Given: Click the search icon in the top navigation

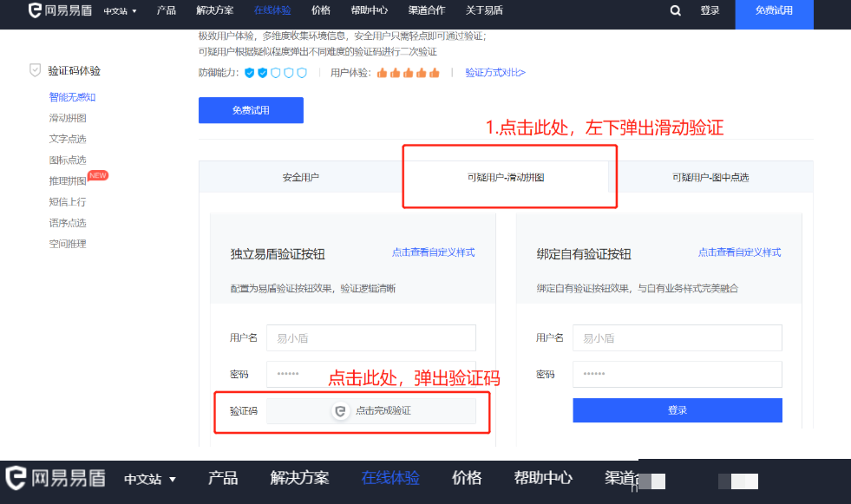Looking at the screenshot, I should click(675, 11).
